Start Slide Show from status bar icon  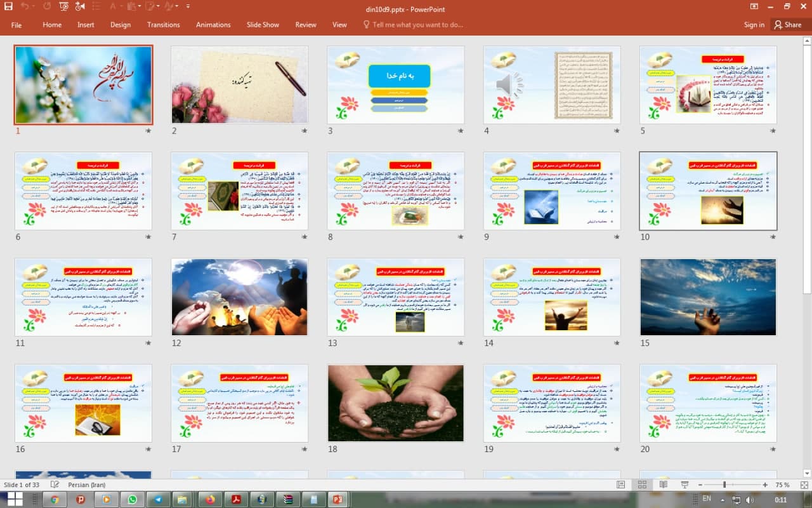click(x=684, y=485)
